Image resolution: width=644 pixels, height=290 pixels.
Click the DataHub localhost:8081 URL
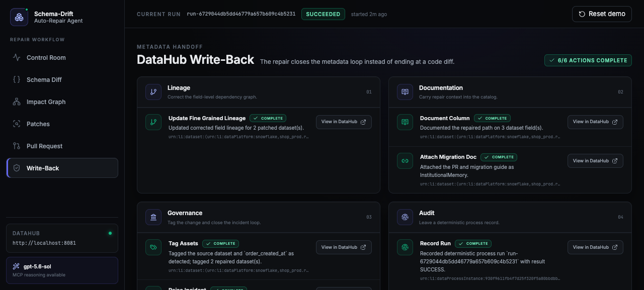pyautogui.click(x=44, y=243)
